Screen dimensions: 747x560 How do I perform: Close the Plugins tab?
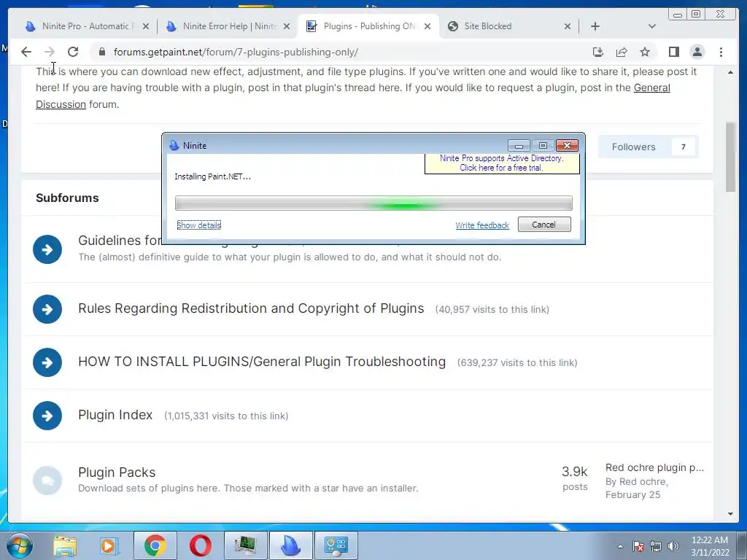click(x=427, y=26)
